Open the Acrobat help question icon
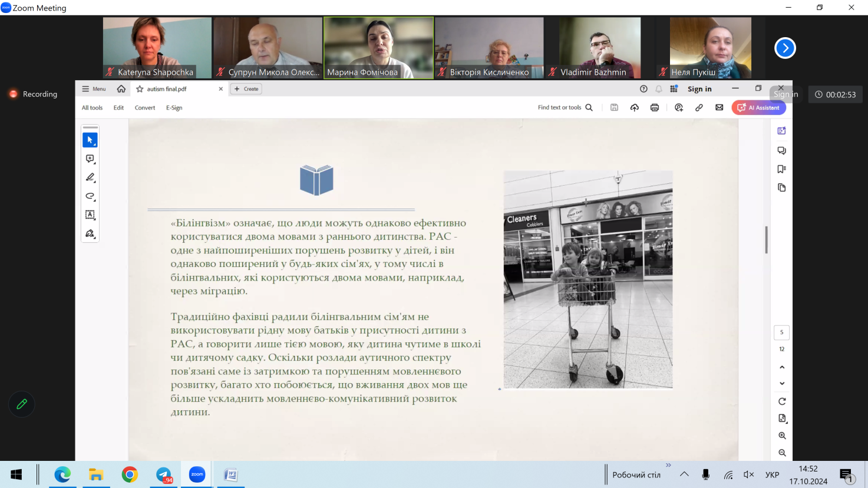The height and width of the screenshot is (488, 868). (x=643, y=89)
